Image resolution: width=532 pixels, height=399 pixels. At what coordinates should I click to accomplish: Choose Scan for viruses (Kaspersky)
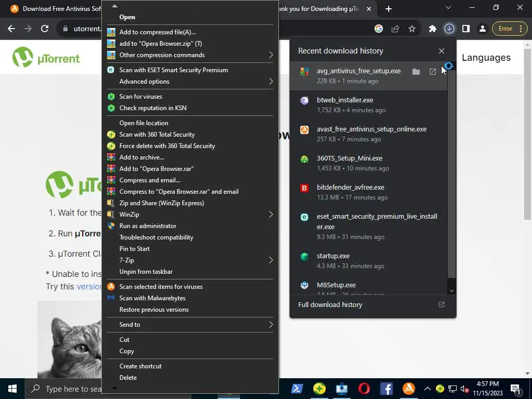[x=190, y=97]
